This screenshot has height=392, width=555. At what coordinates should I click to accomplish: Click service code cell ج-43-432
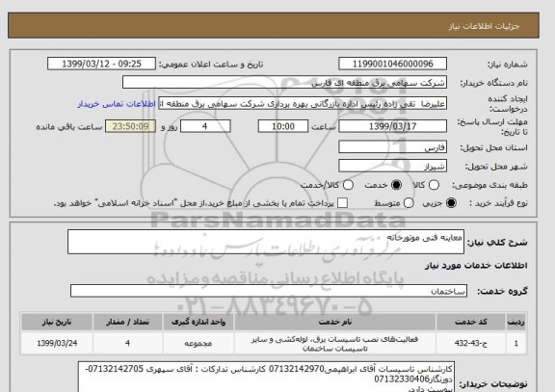point(471,343)
